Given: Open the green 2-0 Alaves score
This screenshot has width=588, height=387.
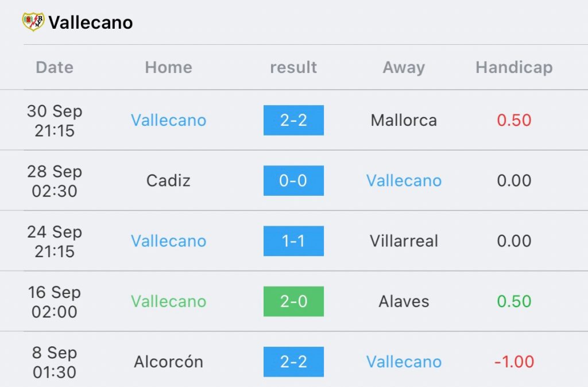Looking at the screenshot, I should coord(293,301).
